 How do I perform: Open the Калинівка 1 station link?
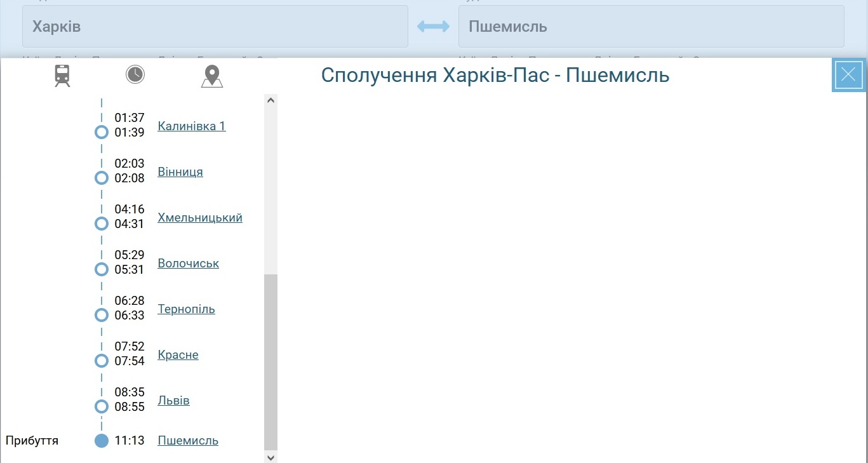click(x=192, y=126)
